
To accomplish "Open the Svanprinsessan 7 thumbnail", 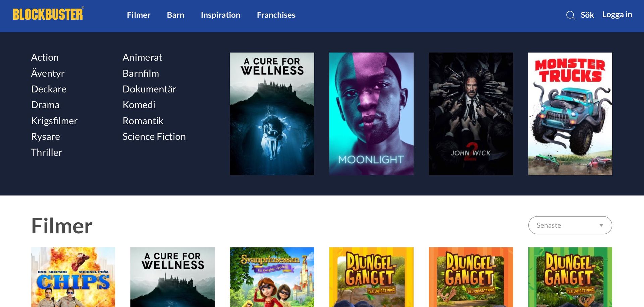I will tap(272, 277).
